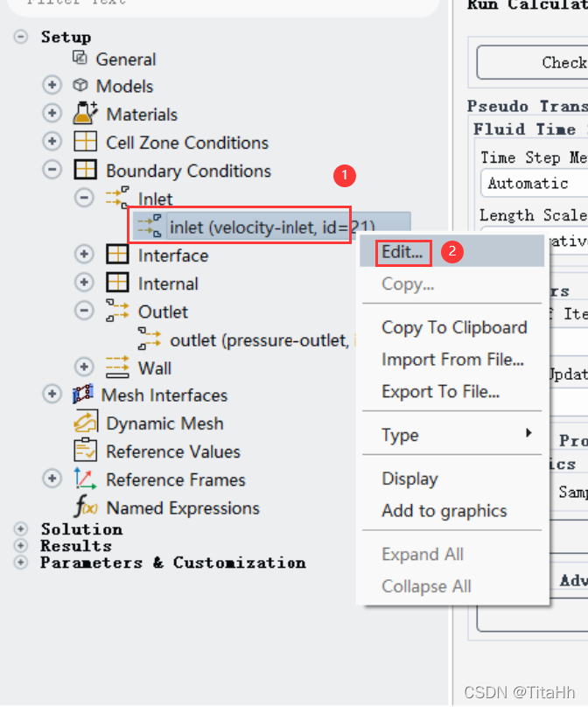Expand the Wall boundary group

(84, 367)
